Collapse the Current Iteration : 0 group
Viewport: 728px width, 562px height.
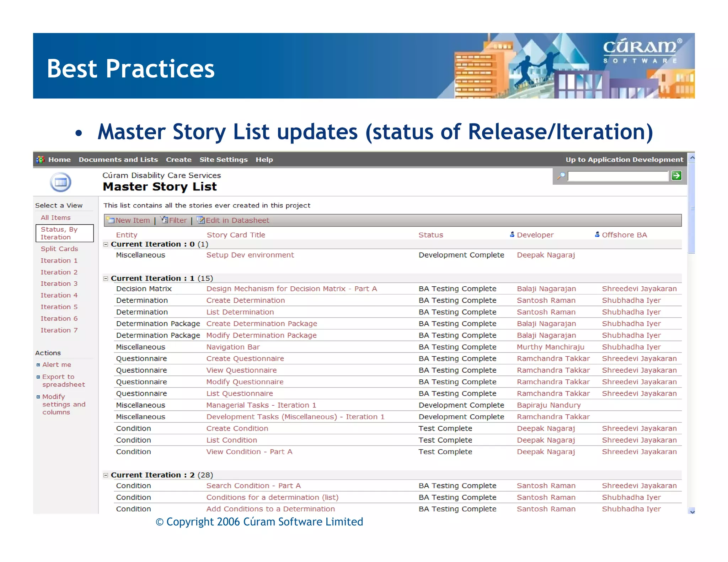tap(106, 244)
